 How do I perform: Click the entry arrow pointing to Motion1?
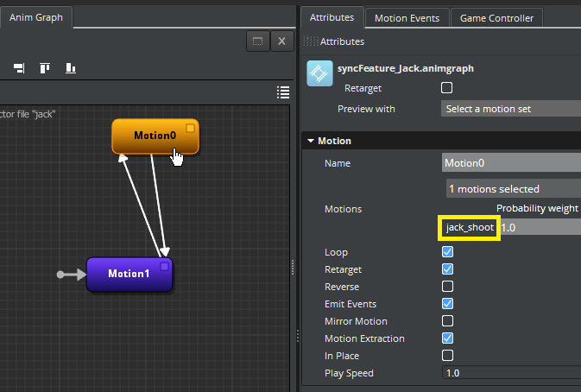coord(72,275)
